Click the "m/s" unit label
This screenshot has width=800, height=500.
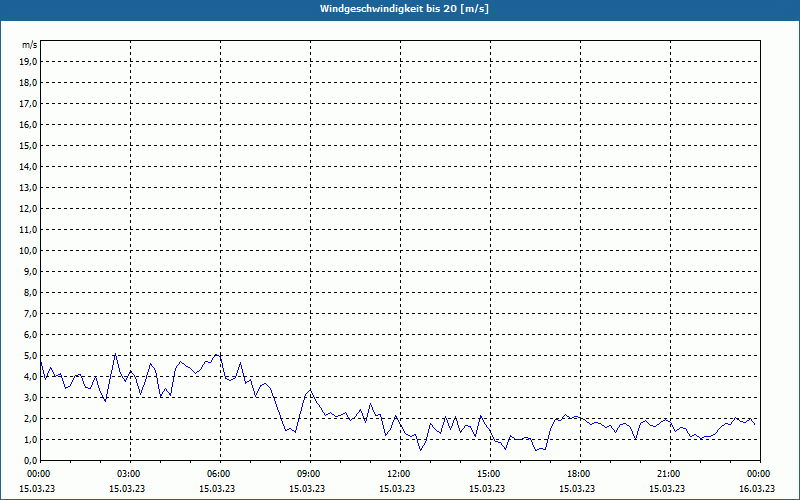pos(30,45)
